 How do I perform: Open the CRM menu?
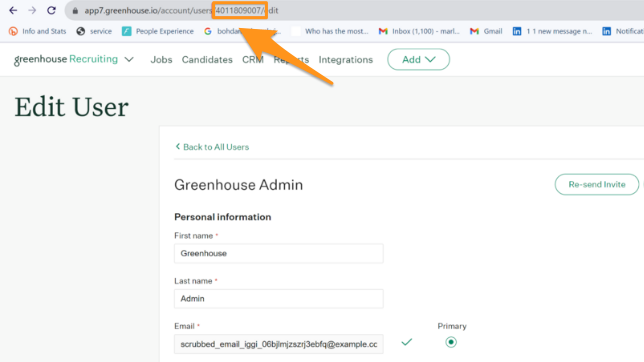[x=253, y=60]
